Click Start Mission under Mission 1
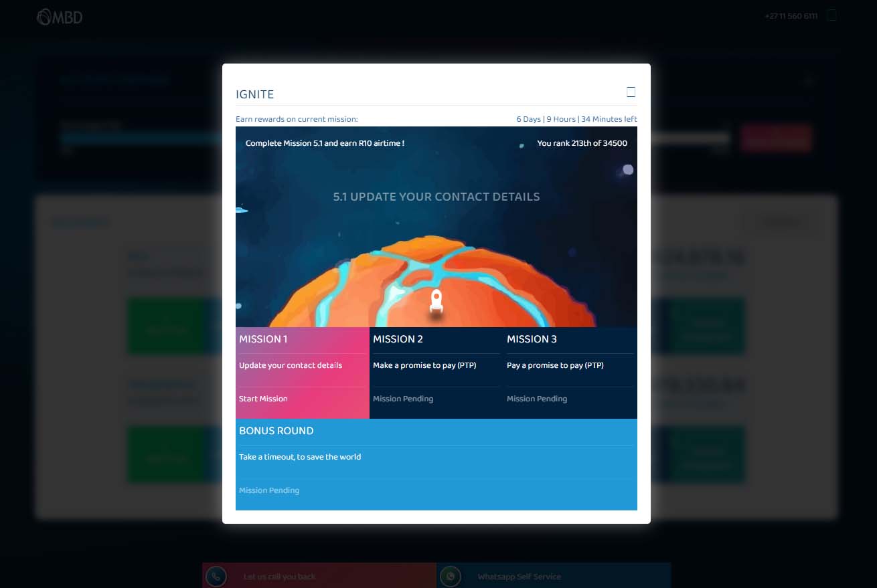877x588 pixels. [x=263, y=399]
